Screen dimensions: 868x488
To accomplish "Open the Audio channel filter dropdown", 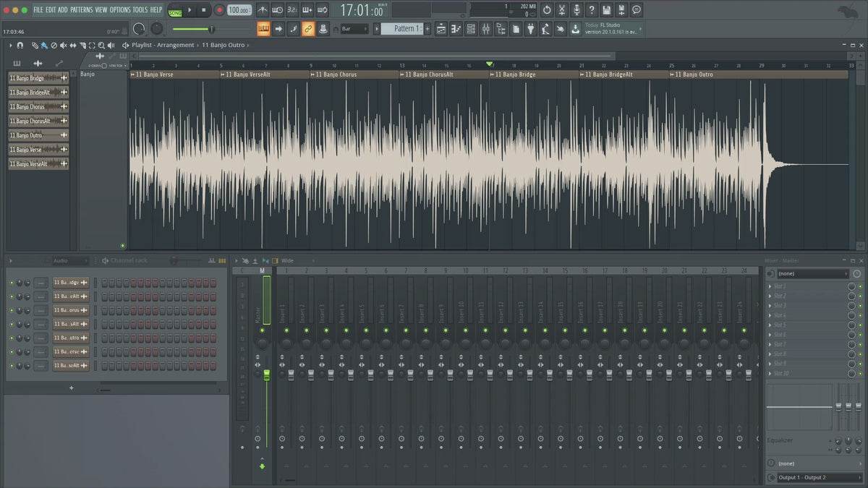I will [x=69, y=260].
